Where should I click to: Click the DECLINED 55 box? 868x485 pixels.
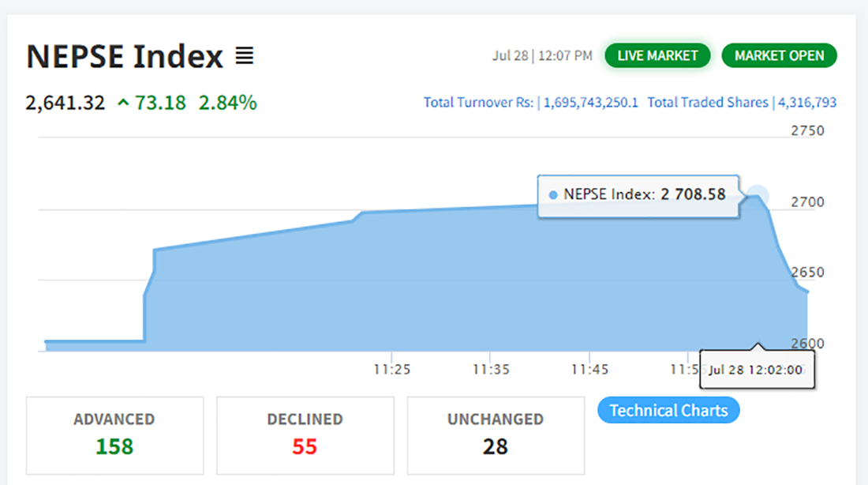(305, 436)
